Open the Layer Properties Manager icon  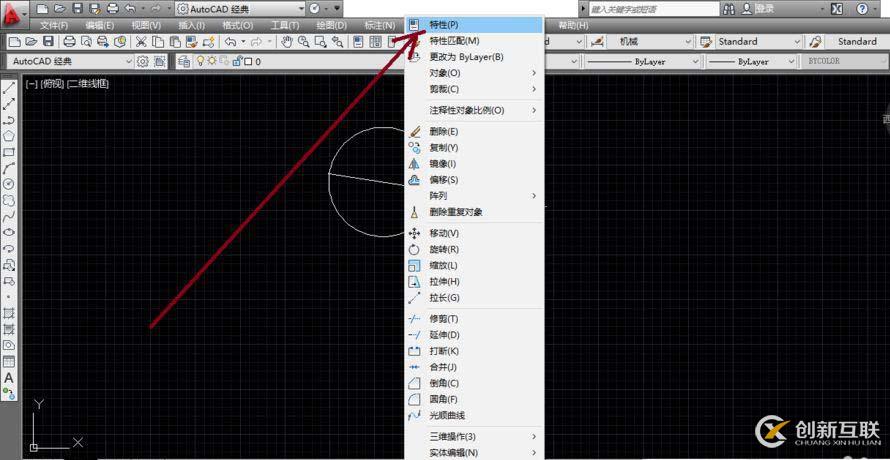coord(184,61)
